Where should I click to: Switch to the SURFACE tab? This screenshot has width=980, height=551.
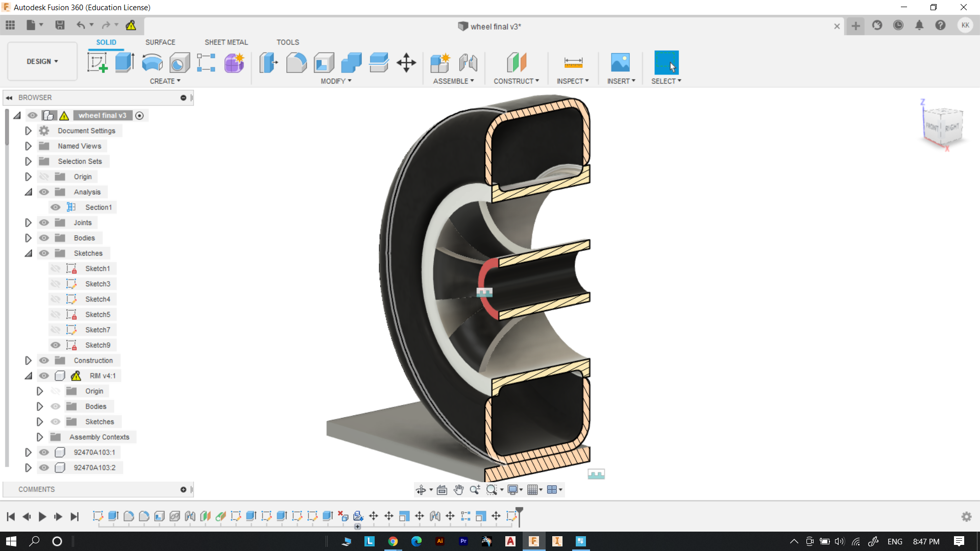tap(160, 42)
